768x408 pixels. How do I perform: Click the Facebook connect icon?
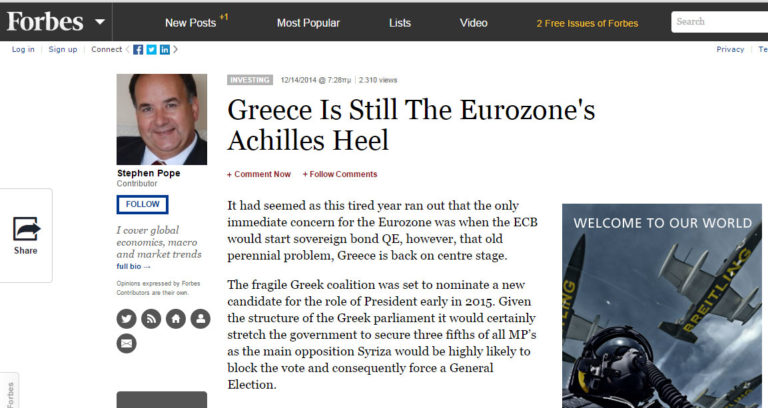[138, 49]
